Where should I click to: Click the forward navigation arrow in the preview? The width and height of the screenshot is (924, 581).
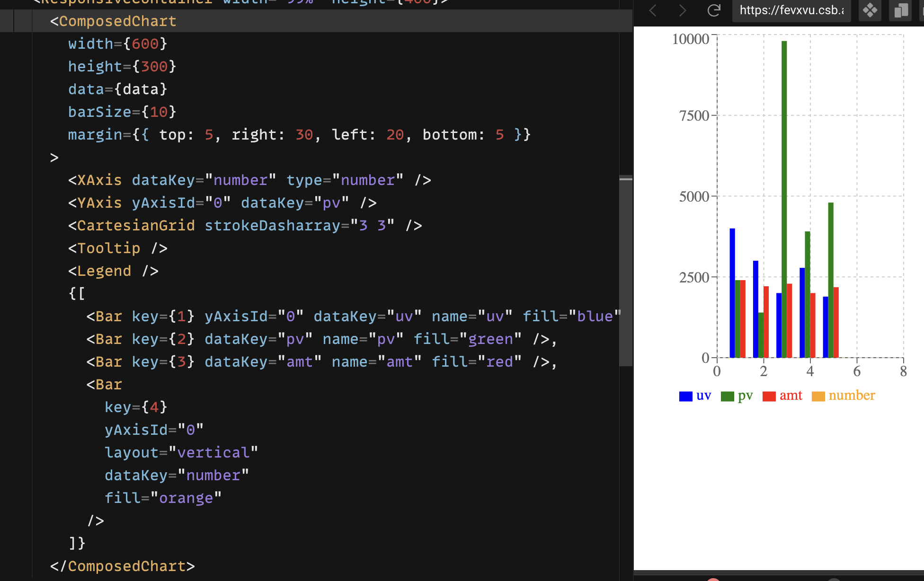coord(683,10)
